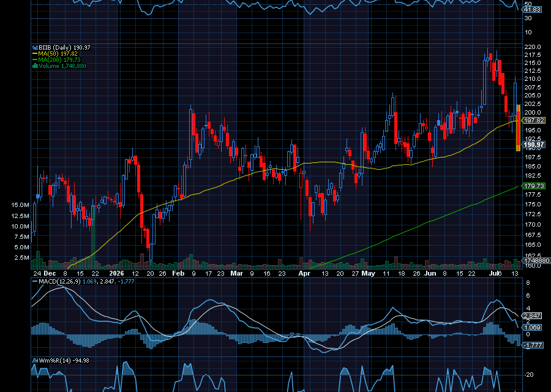
Task: Click the -20 label on Wm%R scale
Action: (x=529, y=374)
